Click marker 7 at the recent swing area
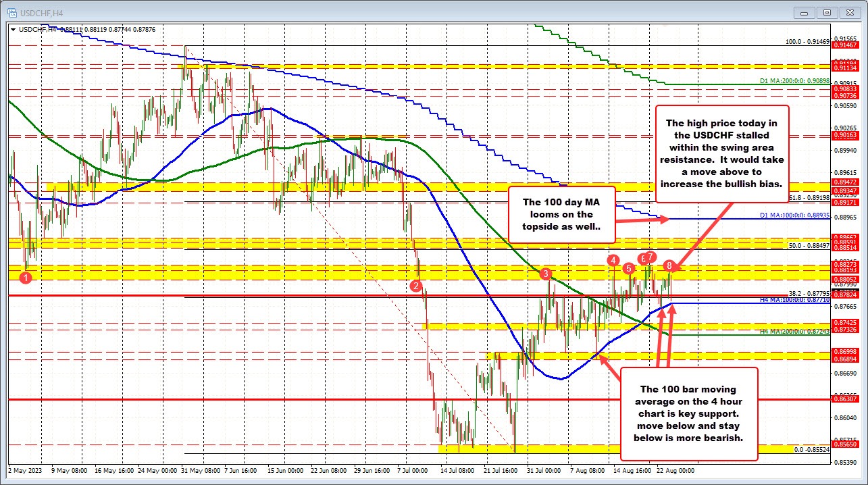868x485 pixels. coord(650,257)
